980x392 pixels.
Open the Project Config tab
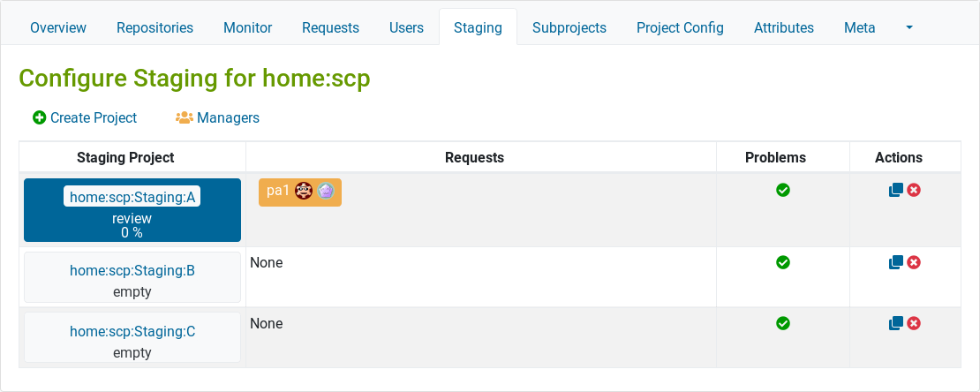[x=680, y=28]
